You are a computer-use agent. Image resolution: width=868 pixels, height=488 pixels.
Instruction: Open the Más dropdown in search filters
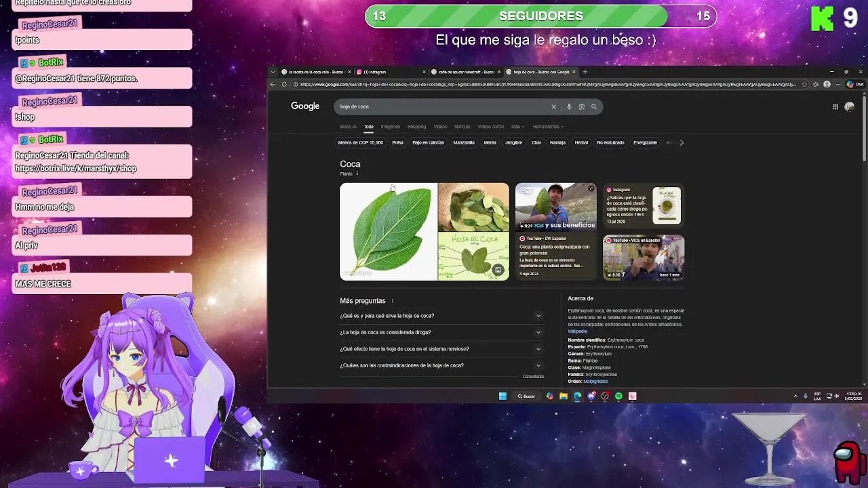click(x=517, y=127)
